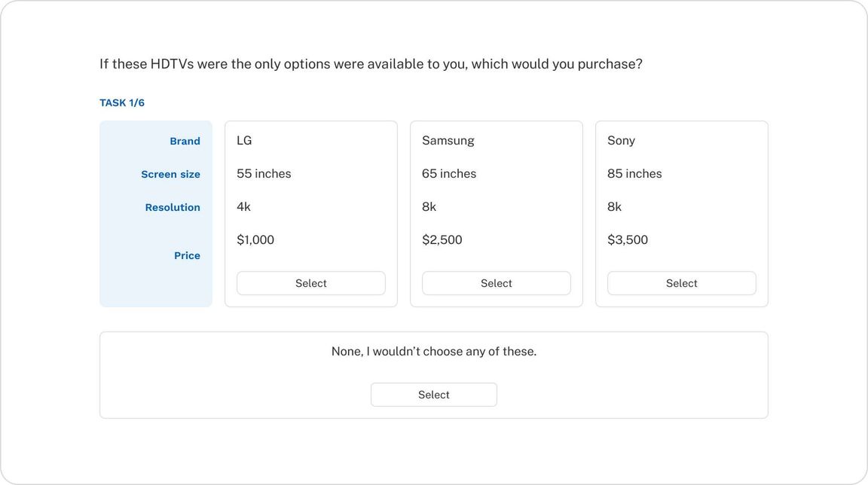This screenshot has width=868, height=485.
Task: Click the 'Samsung' brand name
Action: tap(448, 141)
